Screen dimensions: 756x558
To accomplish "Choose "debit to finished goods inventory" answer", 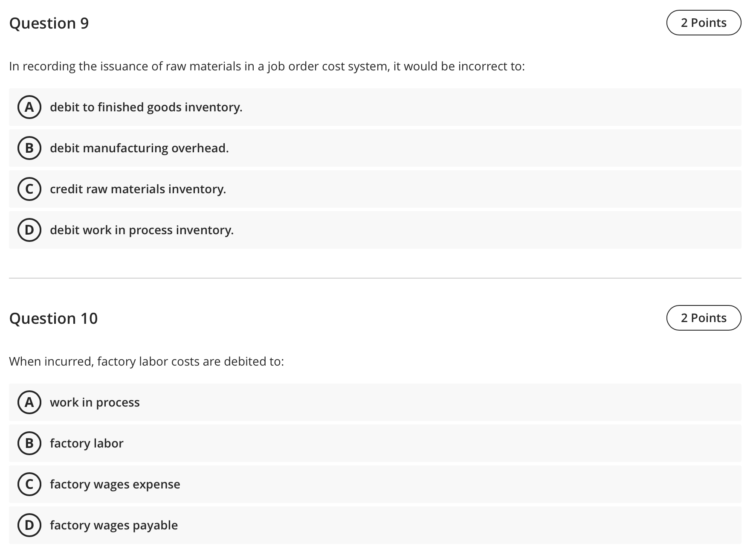I will pyautogui.click(x=146, y=107).
